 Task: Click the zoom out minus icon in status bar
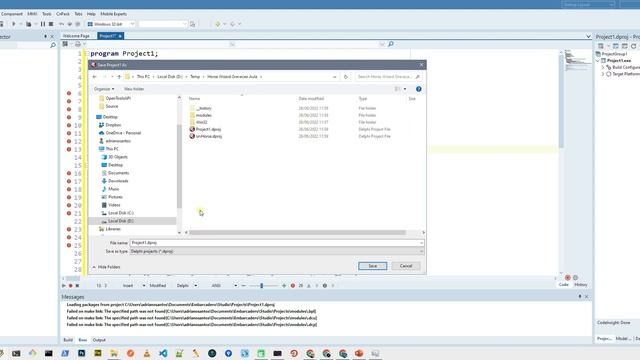tap(244, 286)
